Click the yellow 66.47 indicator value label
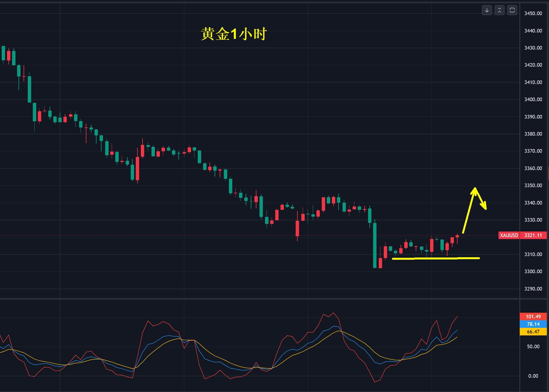 click(x=533, y=332)
